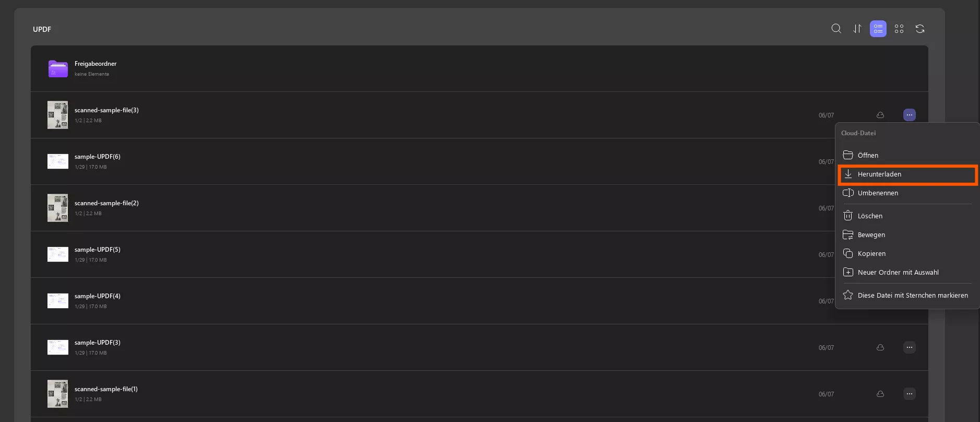The width and height of the screenshot is (980, 422).
Task: Refresh the cloud file list
Action: point(920,29)
